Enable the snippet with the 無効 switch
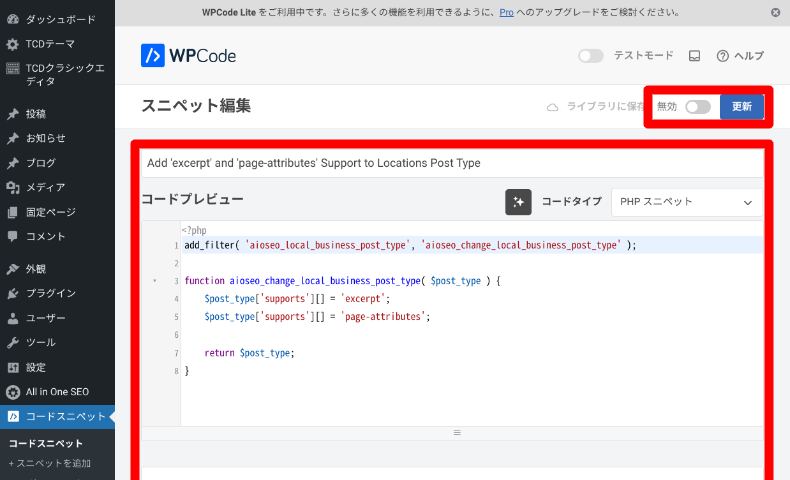 click(x=698, y=107)
